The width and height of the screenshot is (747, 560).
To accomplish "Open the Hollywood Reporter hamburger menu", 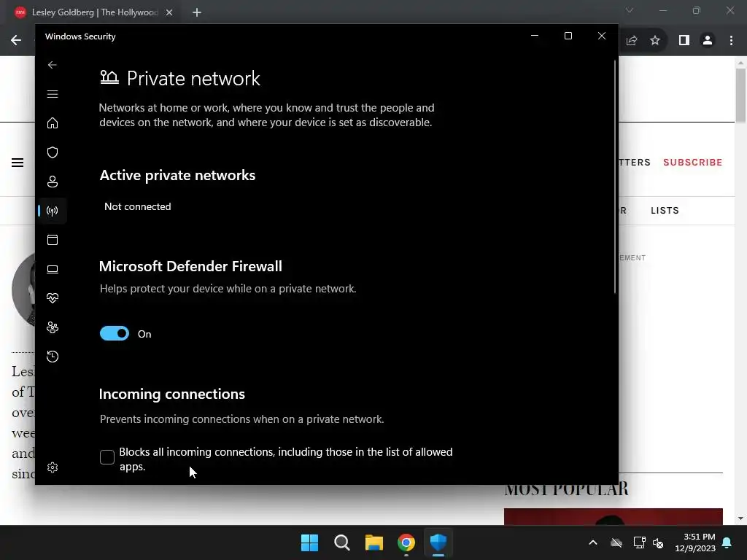I will tap(18, 163).
